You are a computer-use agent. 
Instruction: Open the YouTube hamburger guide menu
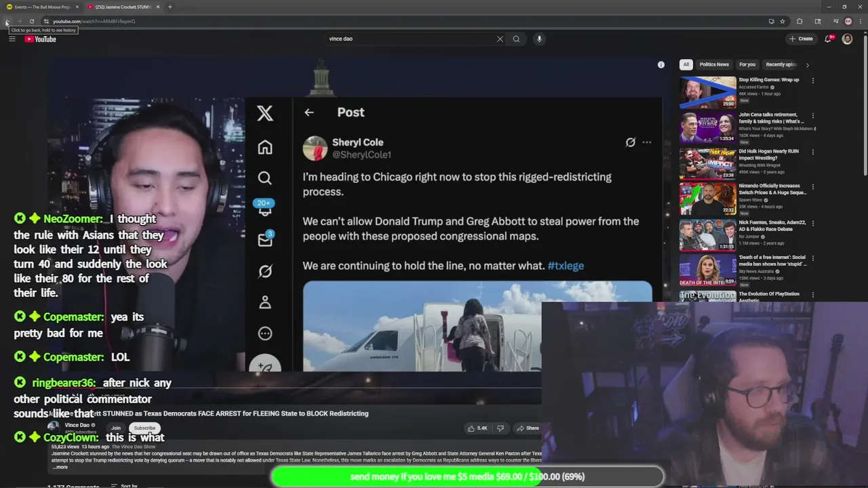coord(12,39)
